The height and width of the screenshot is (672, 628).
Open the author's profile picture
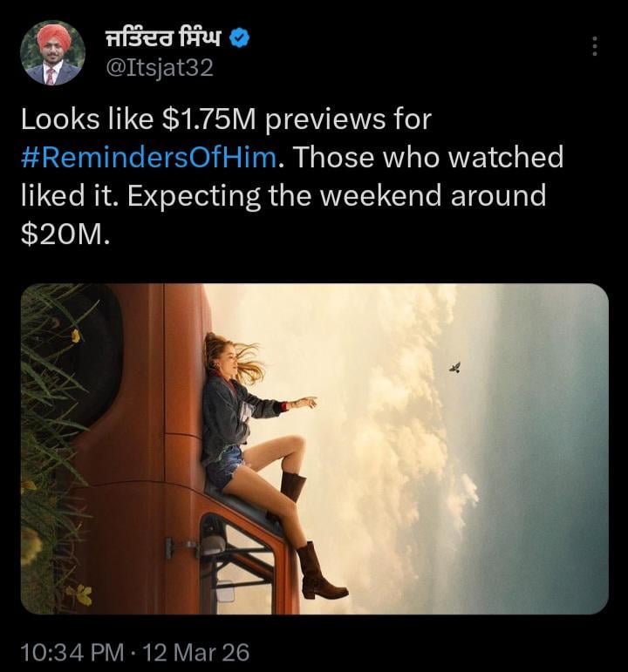(52, 52)
